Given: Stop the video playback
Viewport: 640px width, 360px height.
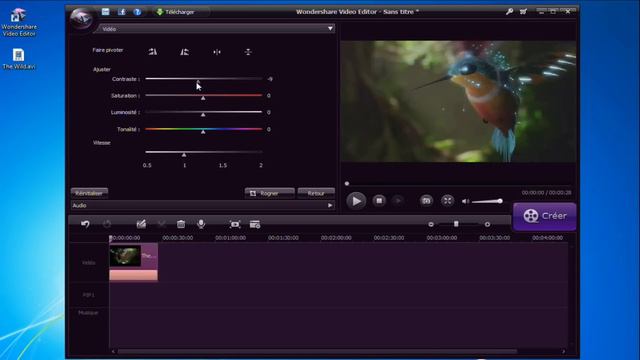Looking at the screenshot, I should 379,200.
